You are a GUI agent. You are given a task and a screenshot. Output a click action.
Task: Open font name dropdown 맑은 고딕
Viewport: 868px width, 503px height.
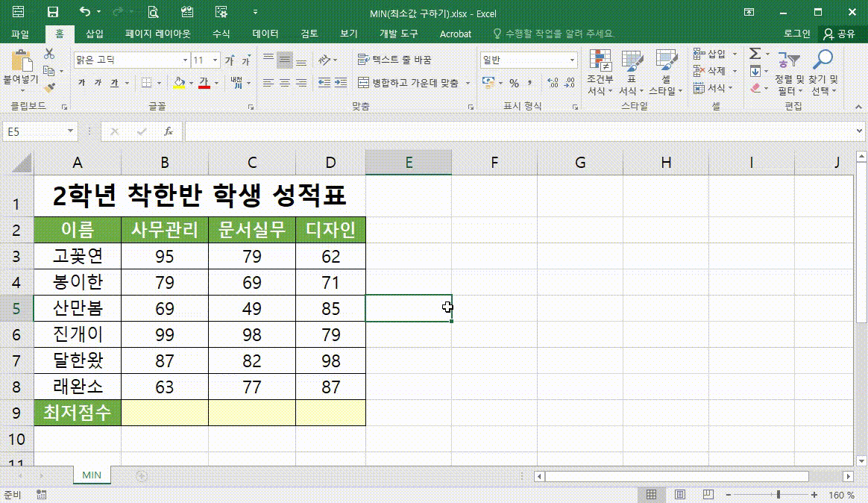(x=185, y=60)
